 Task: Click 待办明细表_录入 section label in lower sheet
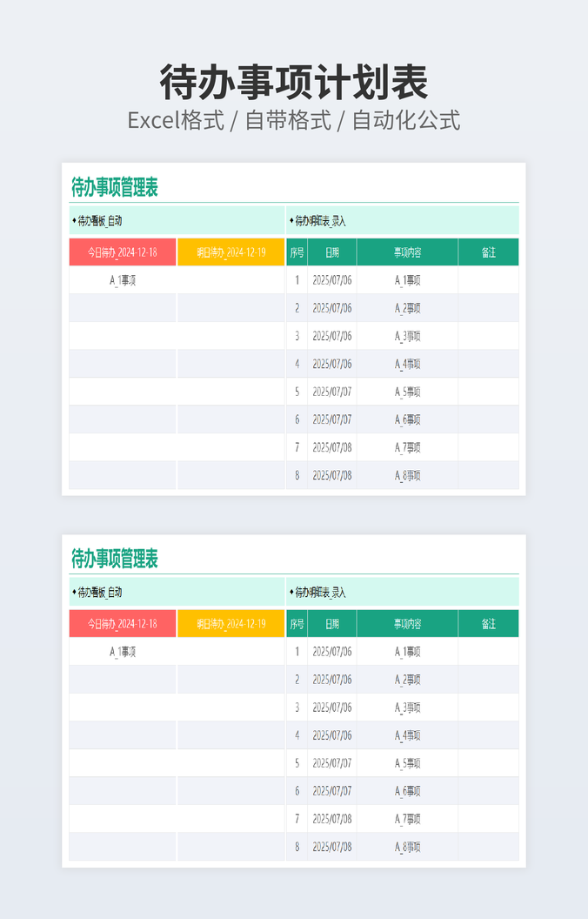319,593
